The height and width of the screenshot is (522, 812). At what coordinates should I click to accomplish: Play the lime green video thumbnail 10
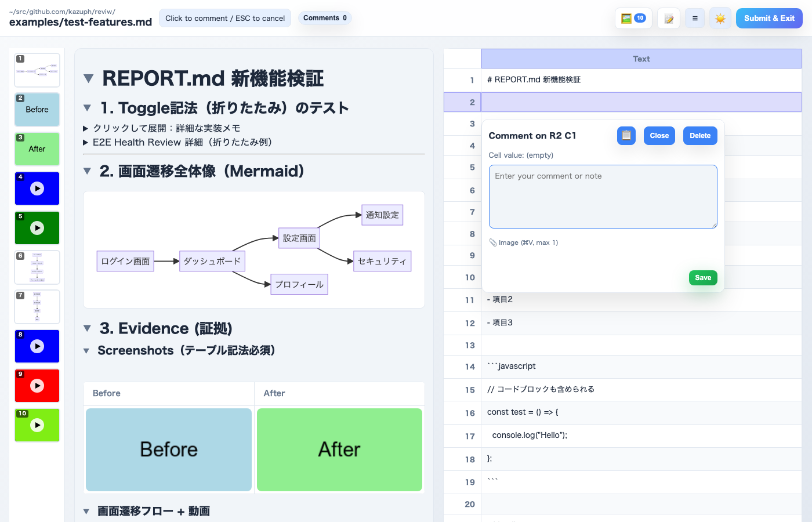37,425
